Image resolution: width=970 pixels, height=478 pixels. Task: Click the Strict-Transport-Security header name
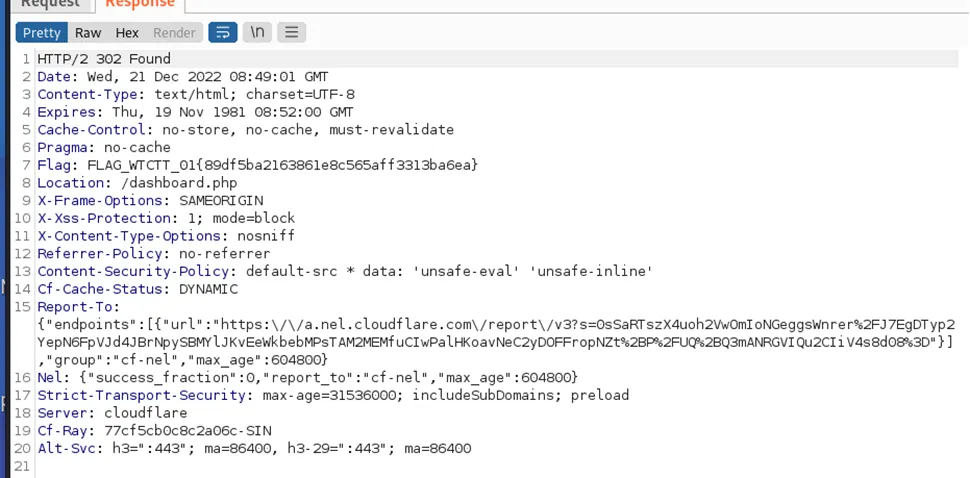click(x=141, y=395)
